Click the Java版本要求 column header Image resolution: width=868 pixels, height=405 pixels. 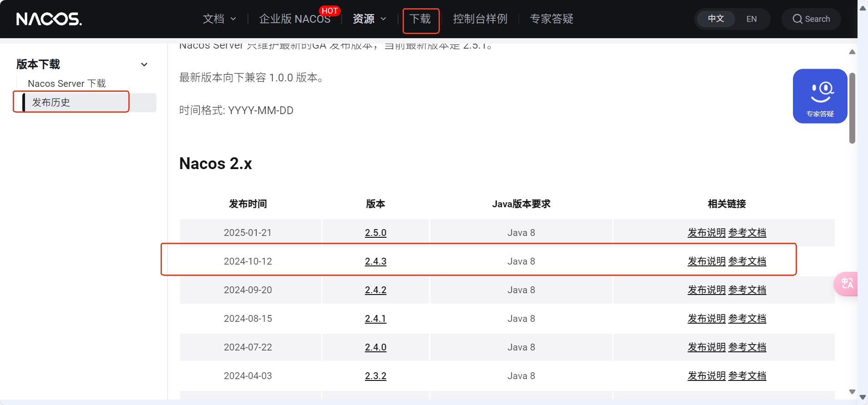click(521, 204)
